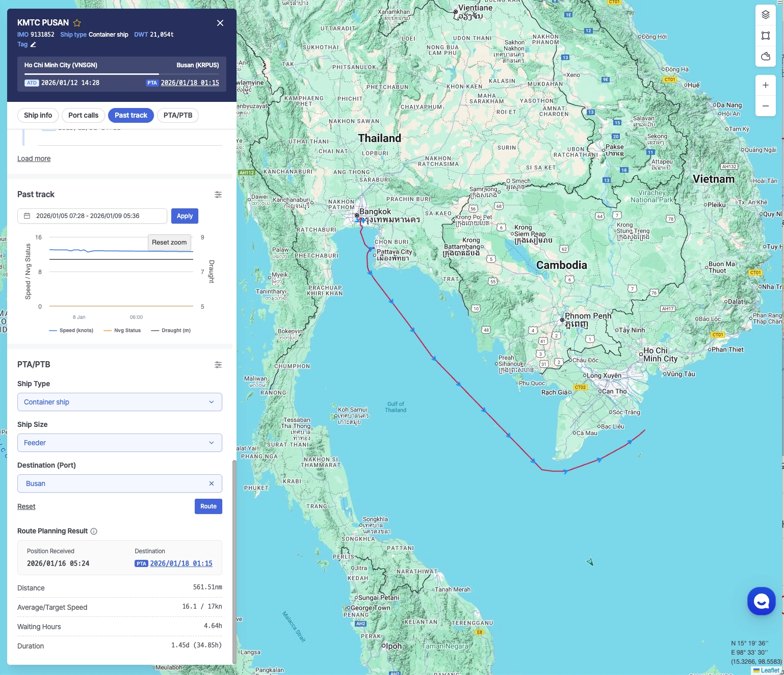Viewport: 784px width, 675px height.
Task: Open PTA date link in voyage header
Action: click(x=190, y=83)
